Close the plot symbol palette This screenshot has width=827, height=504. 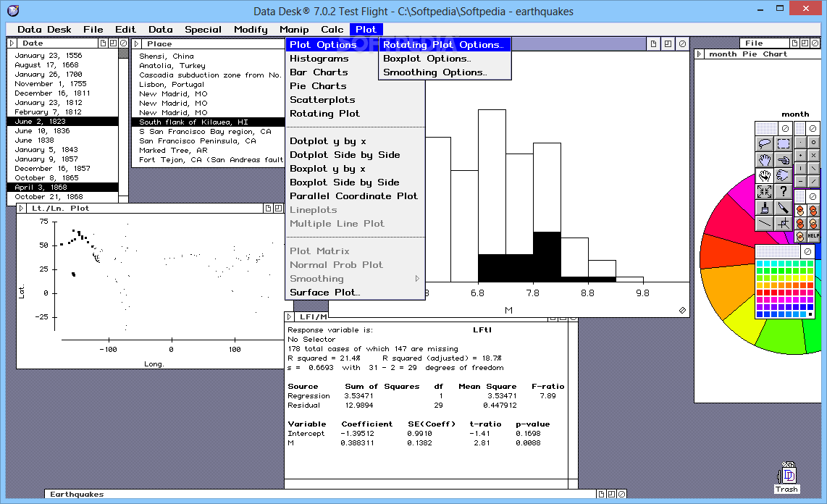pyautogui.click(x=813, y=128)
